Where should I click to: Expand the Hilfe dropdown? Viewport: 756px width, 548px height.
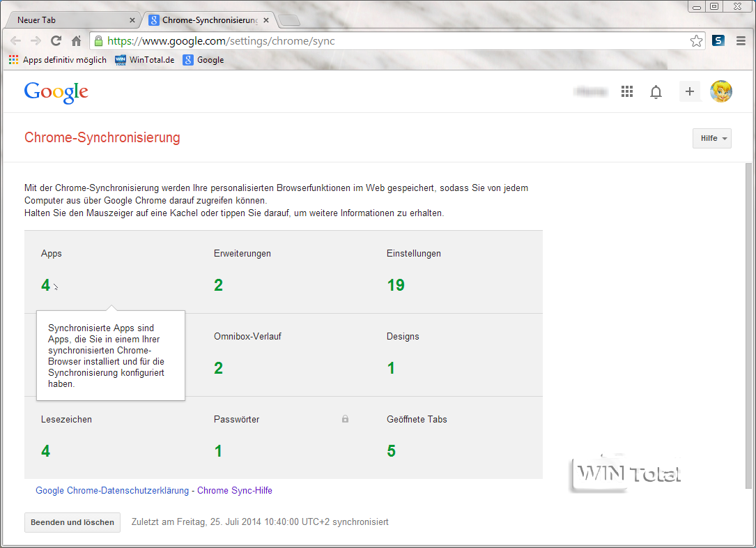pyautogui.click(x=712, y=138)
